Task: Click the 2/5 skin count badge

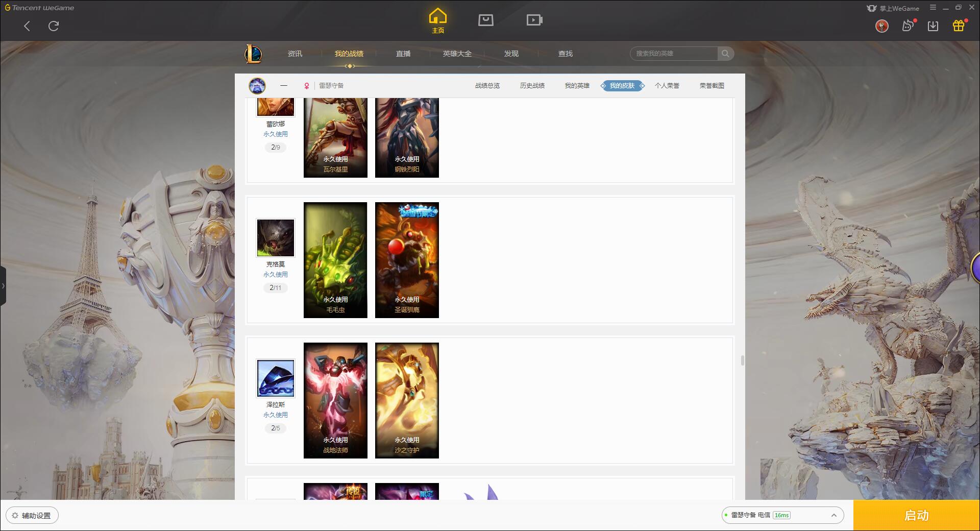Action: coord(276,428)
